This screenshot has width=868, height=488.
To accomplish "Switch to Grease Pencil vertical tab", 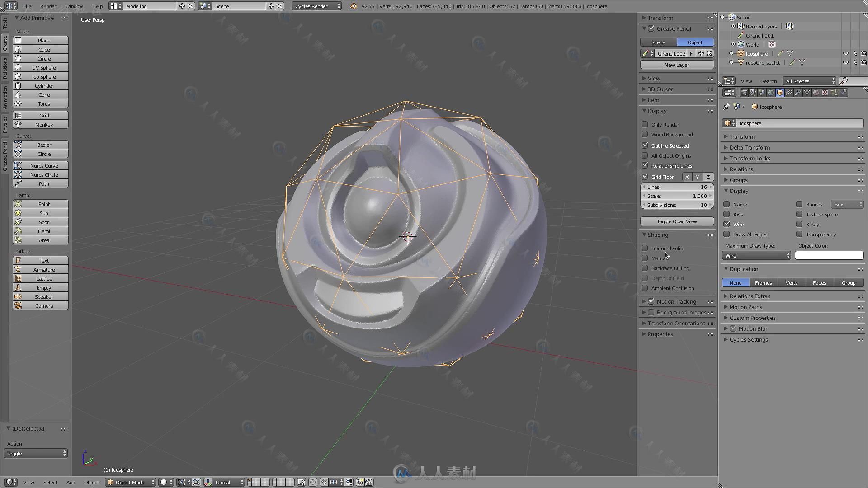I will pos(5,155).
